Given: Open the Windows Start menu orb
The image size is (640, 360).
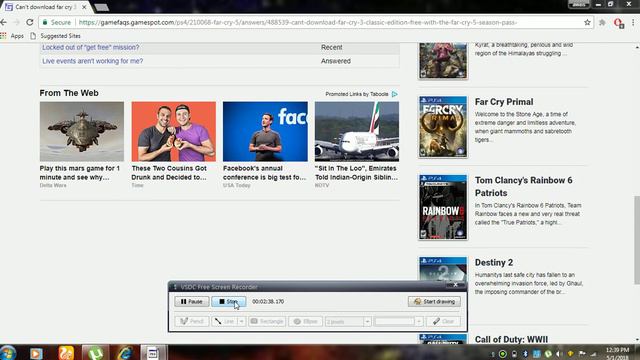Looking at the screenshot, I should click(x=8, y=353).
